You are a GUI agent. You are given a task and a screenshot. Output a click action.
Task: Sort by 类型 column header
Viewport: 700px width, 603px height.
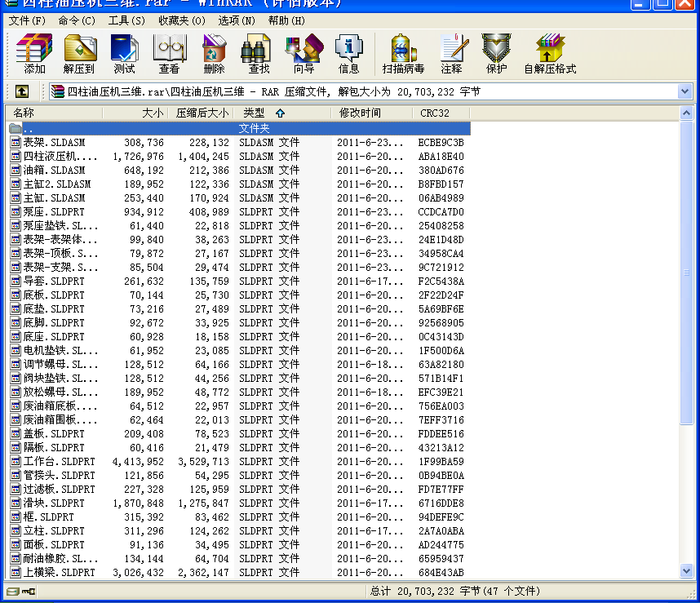click(x=283, y=113)
